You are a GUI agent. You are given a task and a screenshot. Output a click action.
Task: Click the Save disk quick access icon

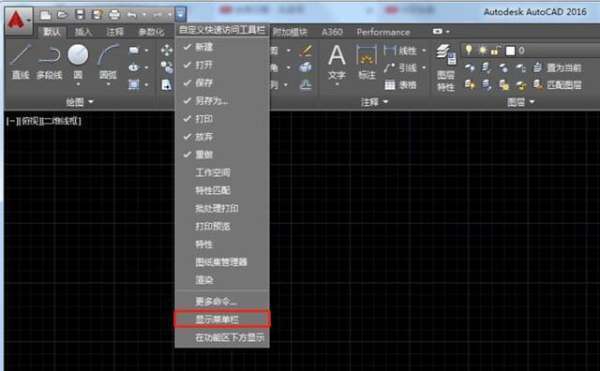point(80,15)
